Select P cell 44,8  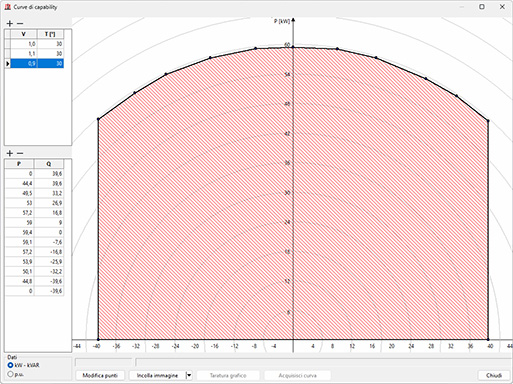coord(19,281)
